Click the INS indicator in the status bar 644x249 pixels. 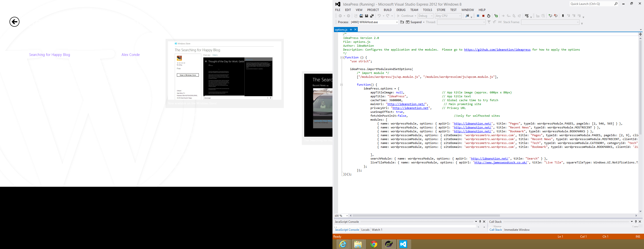pos(638,237)
